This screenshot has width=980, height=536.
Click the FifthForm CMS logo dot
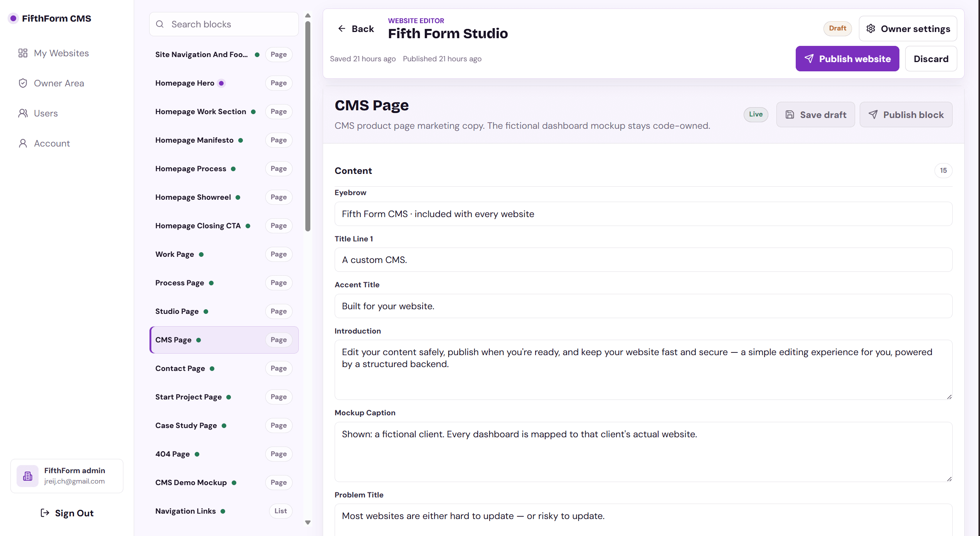13,19
